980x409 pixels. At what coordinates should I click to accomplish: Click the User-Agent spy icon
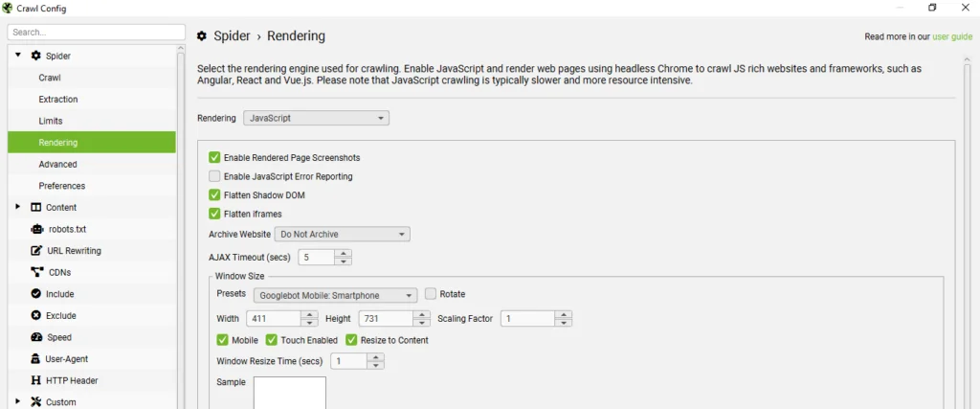[36, 358]
